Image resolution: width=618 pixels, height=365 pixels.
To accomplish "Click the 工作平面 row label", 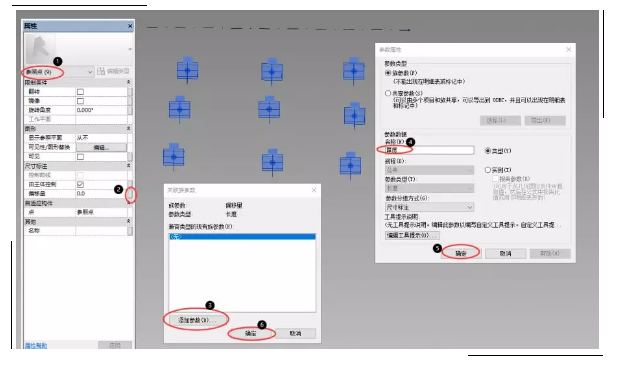I will click(x=39, y=119).
